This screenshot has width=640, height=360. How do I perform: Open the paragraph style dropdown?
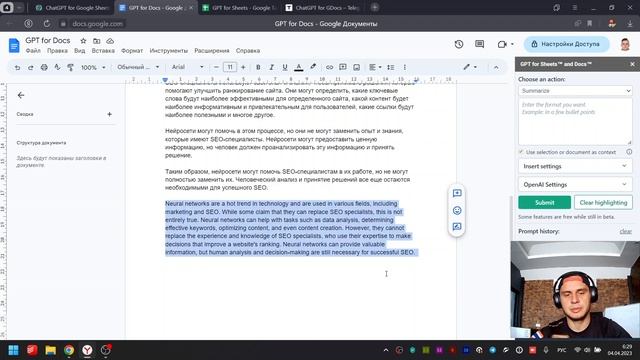point(138,67)
